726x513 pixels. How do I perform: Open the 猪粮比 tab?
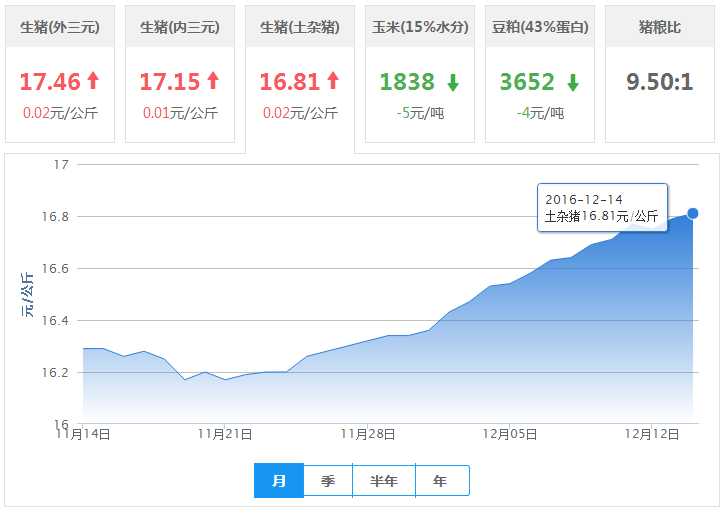point(660,27)
